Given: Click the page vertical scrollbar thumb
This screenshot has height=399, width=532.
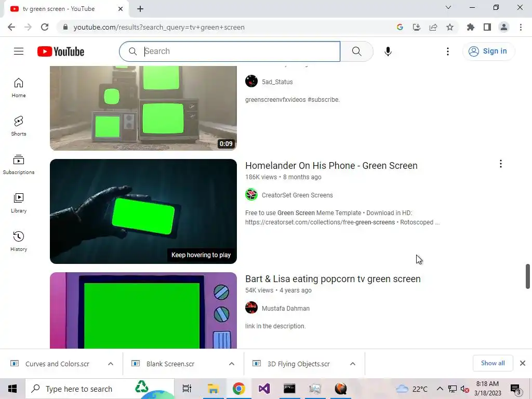Looking at the screenshot, I should click(x=528, y=276).
